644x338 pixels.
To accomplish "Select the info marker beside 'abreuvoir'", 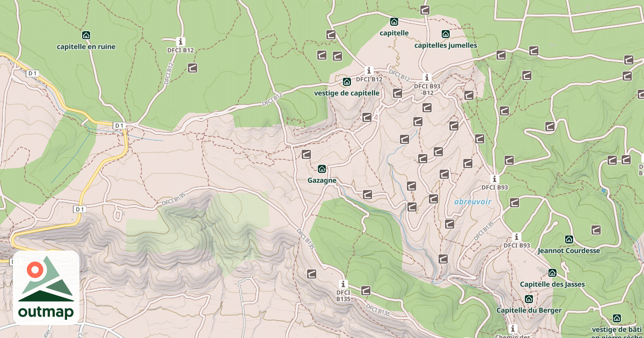I will coord(494,179).
